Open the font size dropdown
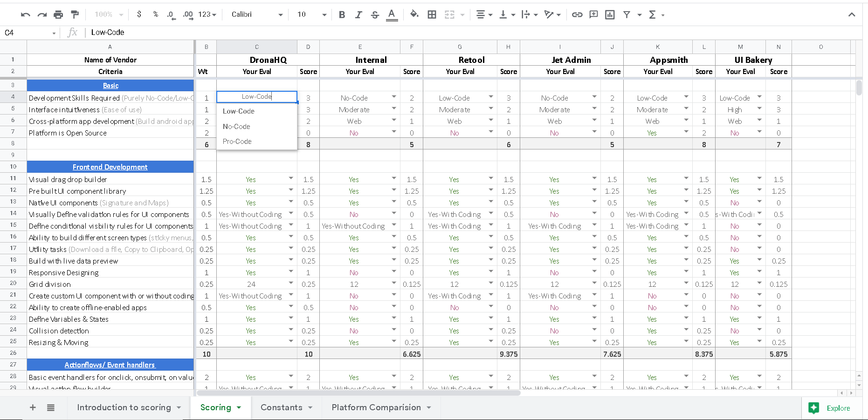The width and height of the screenshot is (868, 420). pyautogui.click(x=311, y=14)
